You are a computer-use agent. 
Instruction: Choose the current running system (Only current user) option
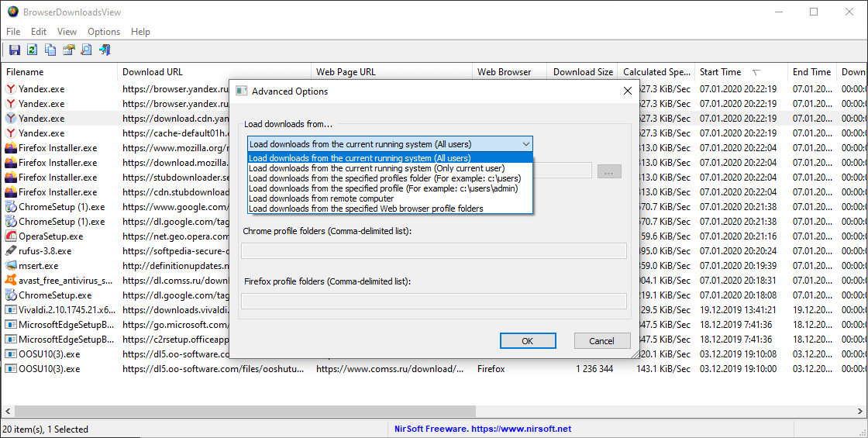click(390, 168)
